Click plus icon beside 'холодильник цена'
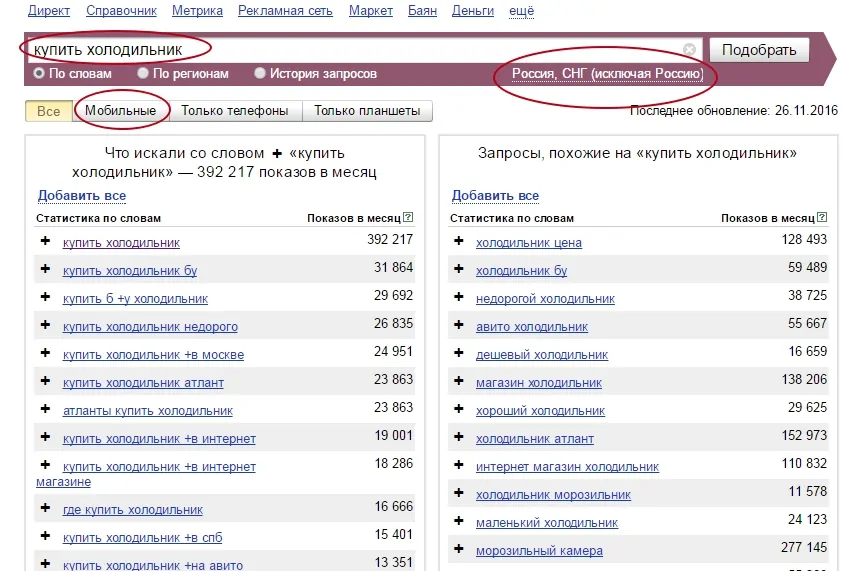 pos(459,241)
